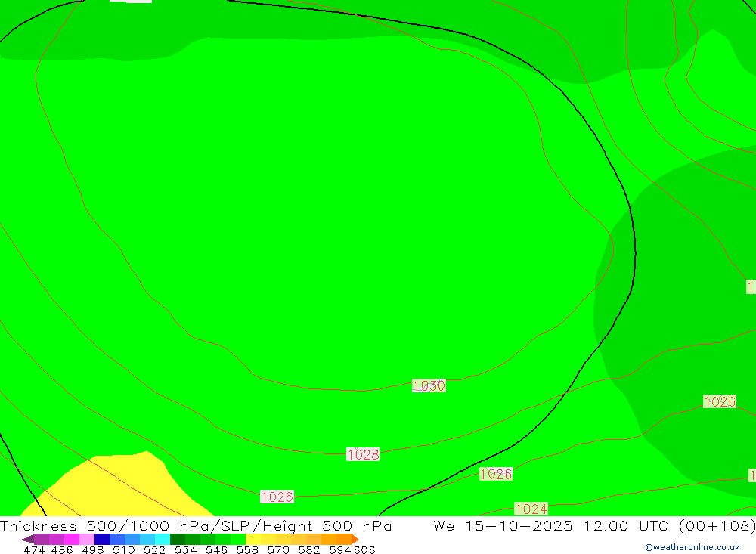756x554 pixels.
Task: Click the 1026 label nearest the yellow area
Action: pyautogui.click(x=277, y=497)
